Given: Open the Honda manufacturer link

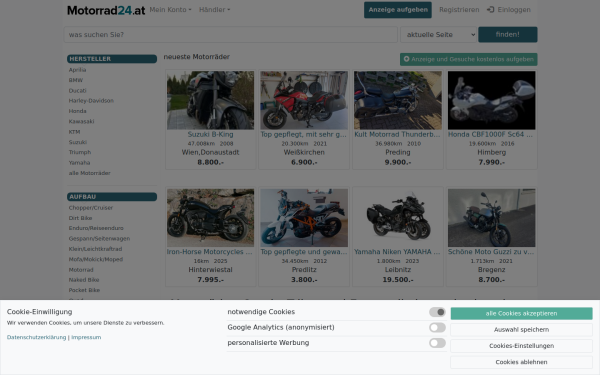Looking at the screenshot, I should tap(77, 111).
